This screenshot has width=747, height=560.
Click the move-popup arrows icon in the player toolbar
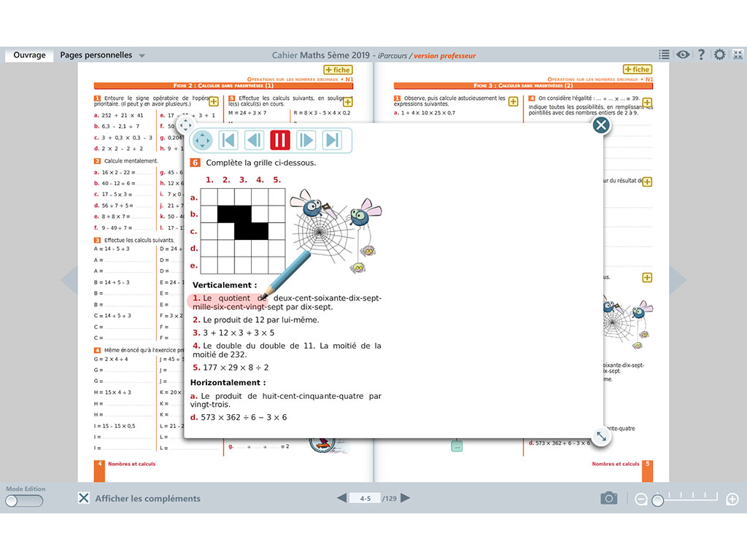[x=202, y=140]
